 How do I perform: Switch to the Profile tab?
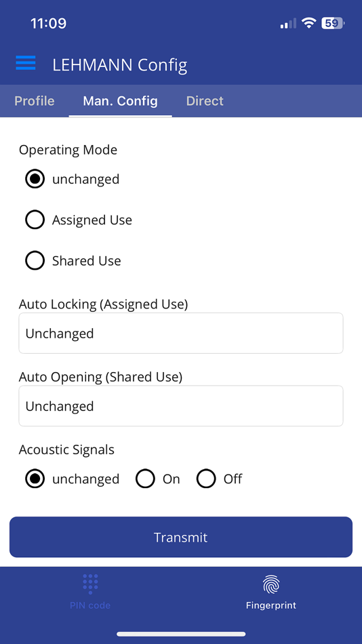35,101
